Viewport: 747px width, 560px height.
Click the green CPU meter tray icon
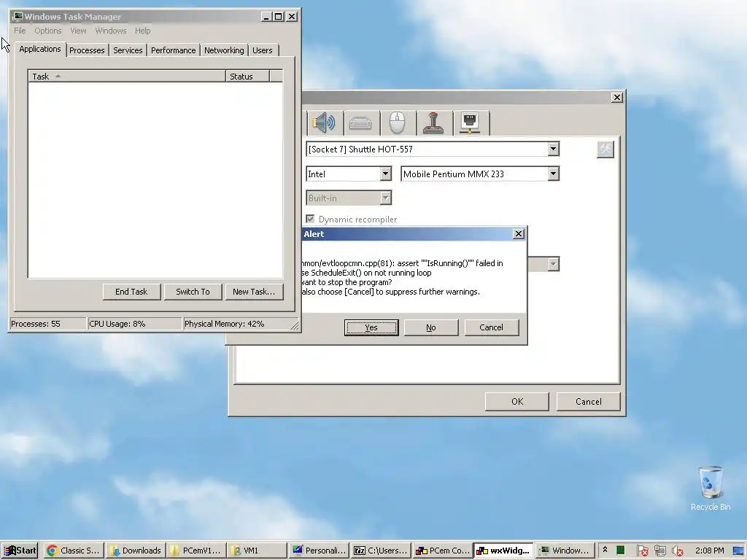point(620,551)
